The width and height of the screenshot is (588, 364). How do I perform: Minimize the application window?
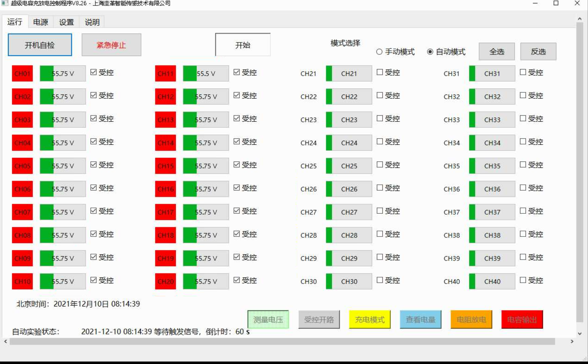click(x=535, y=3)
